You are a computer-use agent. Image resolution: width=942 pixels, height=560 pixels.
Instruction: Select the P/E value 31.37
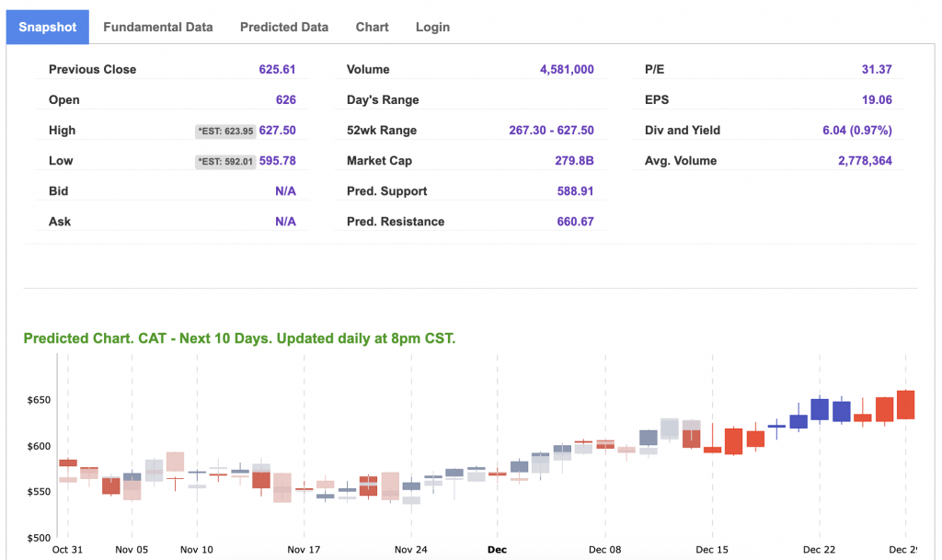click(873, 70)
